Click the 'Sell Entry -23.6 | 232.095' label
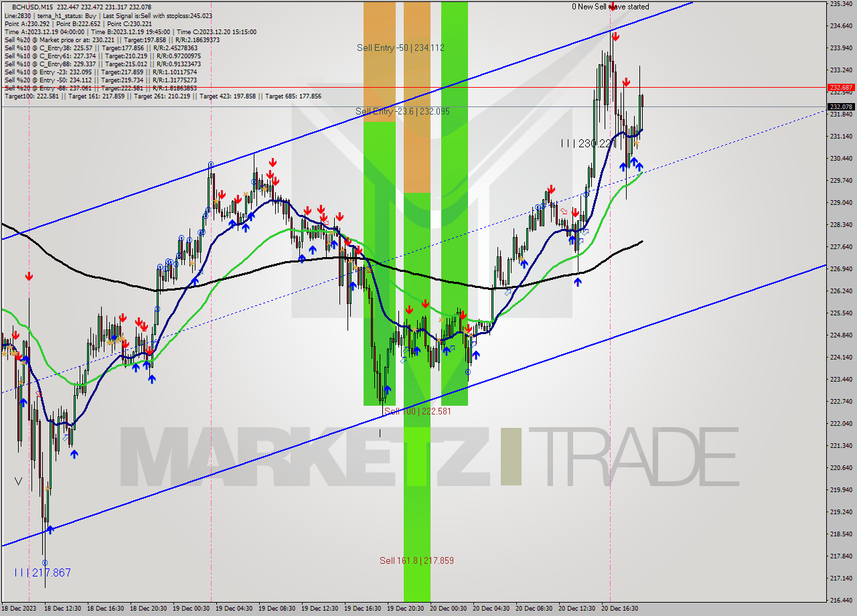This screenshot has width=857, height=616. (x=402, y=111)
